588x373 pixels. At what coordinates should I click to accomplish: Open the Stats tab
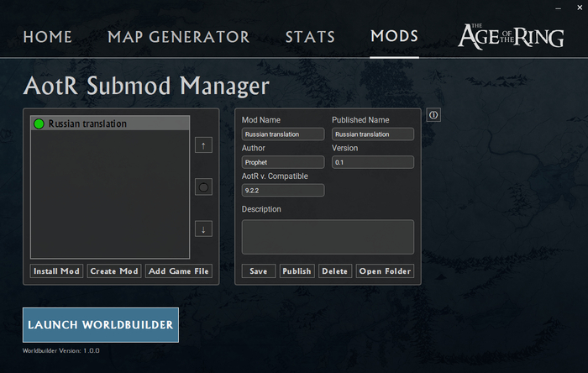click(x=310, y=37)
